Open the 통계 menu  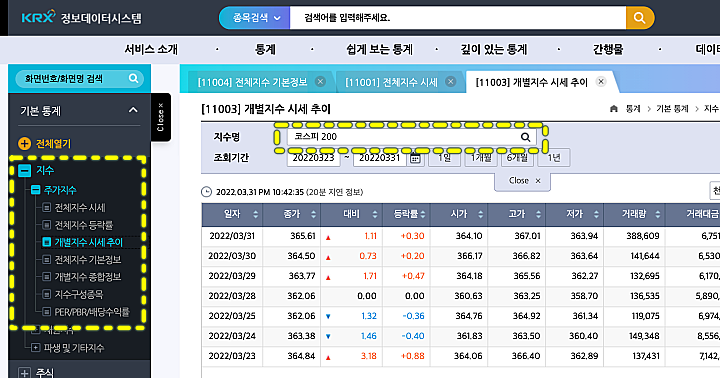(x=265, y=49)
